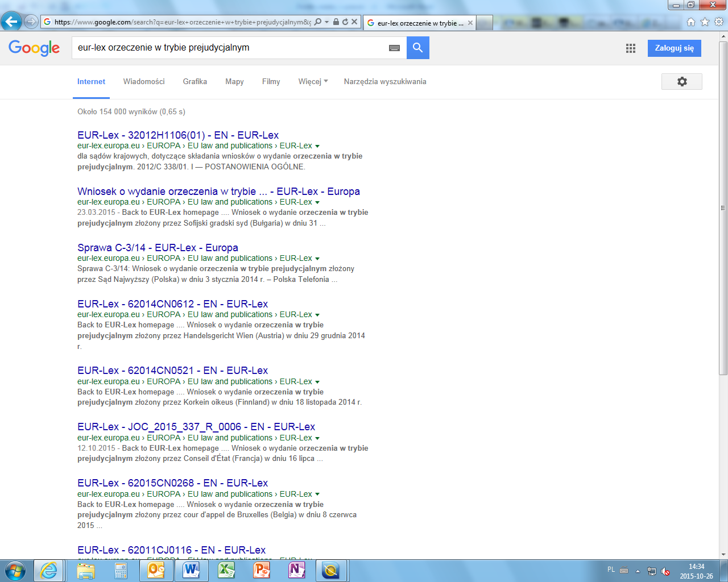Viewport: 728px width, 582px height.
Task: Close the 'eur-lex orzeczenie w trybie' tab
Action: point(470,23)
